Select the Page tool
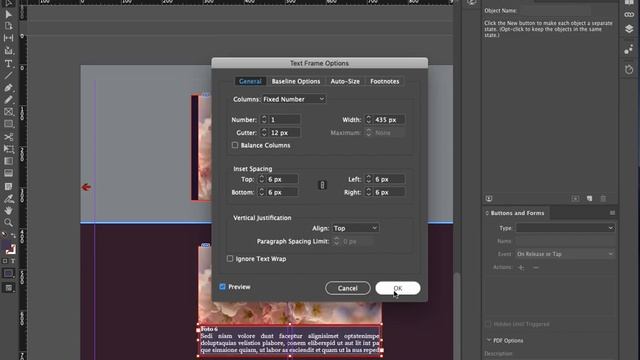Screen dimensions: 640x360 pos(8,27)
